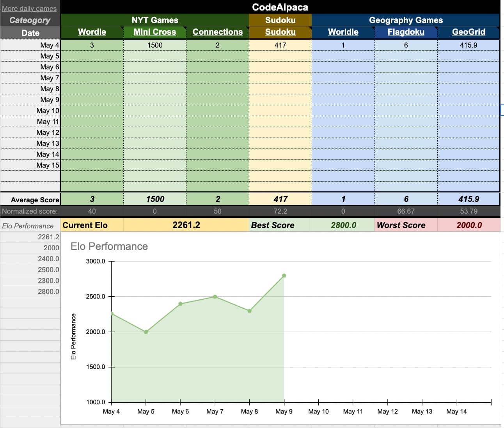Image resolution: width=504 pixels, height=428 pixels.
Task: Click the May 8 data point on chart
Action: click(x=250, y=311)
